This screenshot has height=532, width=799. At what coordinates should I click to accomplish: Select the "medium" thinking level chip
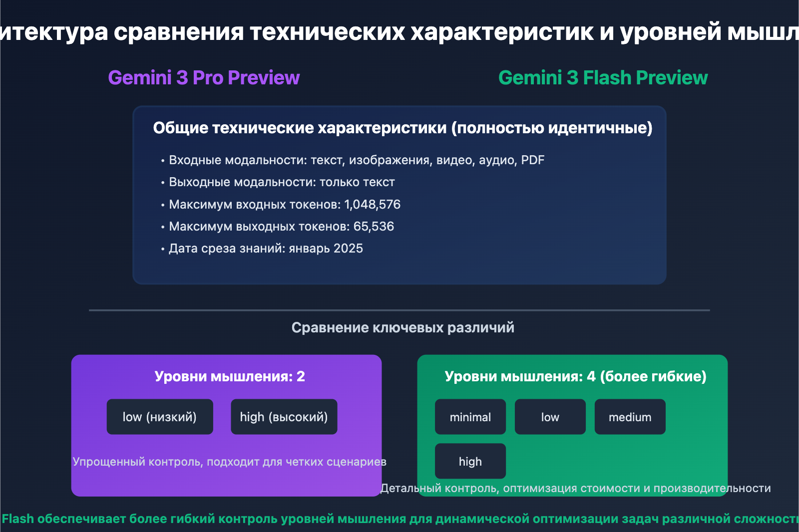(x=630, y=416)
